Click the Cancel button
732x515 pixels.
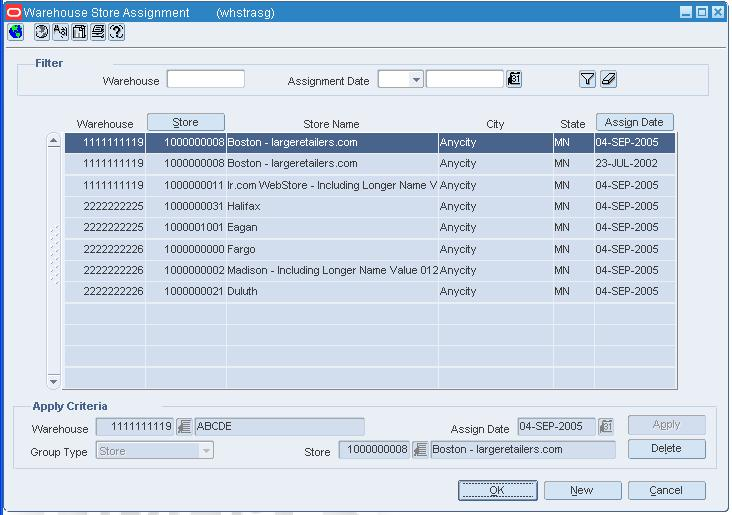point(666,490)
